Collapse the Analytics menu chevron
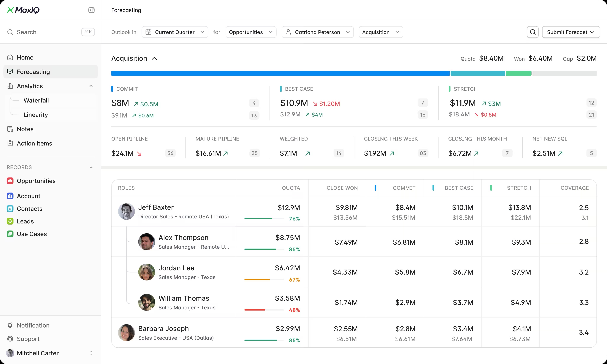 (91, 86)
